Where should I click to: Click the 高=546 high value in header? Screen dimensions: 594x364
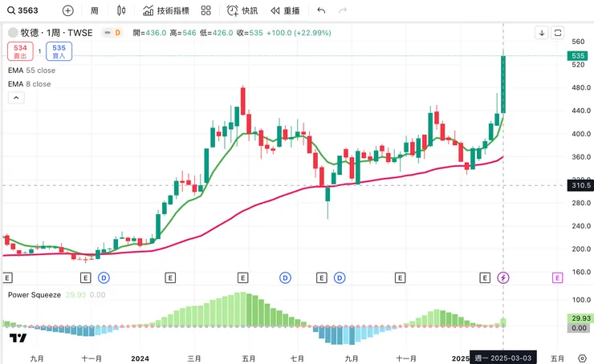coord(183,33)
